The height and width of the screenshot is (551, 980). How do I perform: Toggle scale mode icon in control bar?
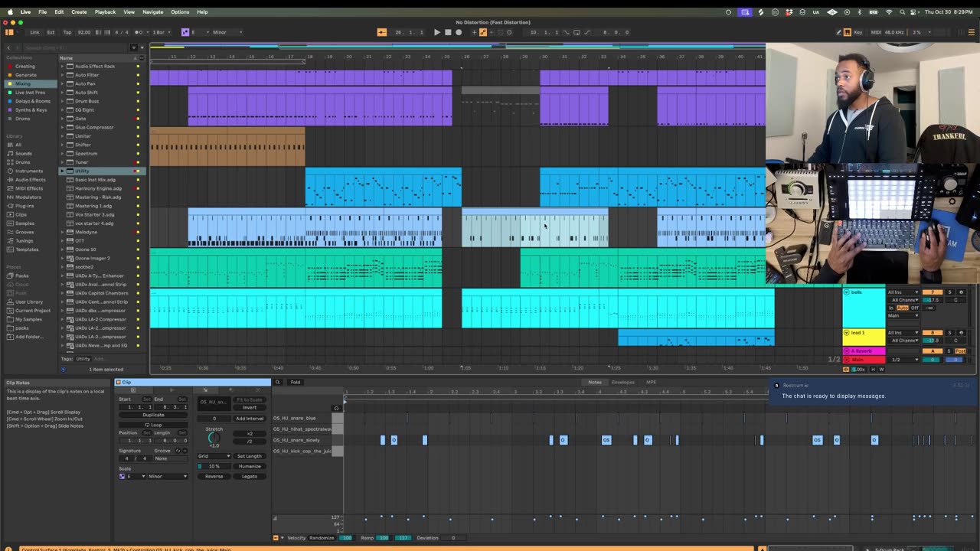[x=185, y=32]
